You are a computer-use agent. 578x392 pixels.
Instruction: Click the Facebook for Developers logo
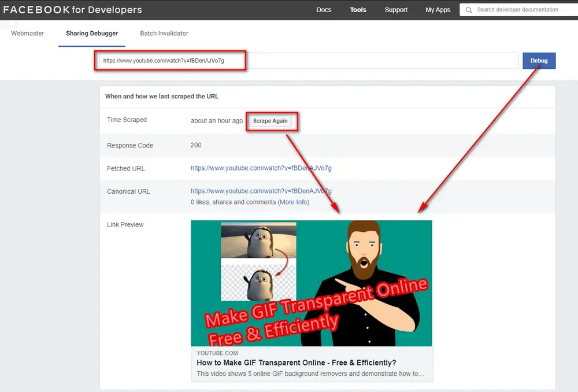coord(73,10)
